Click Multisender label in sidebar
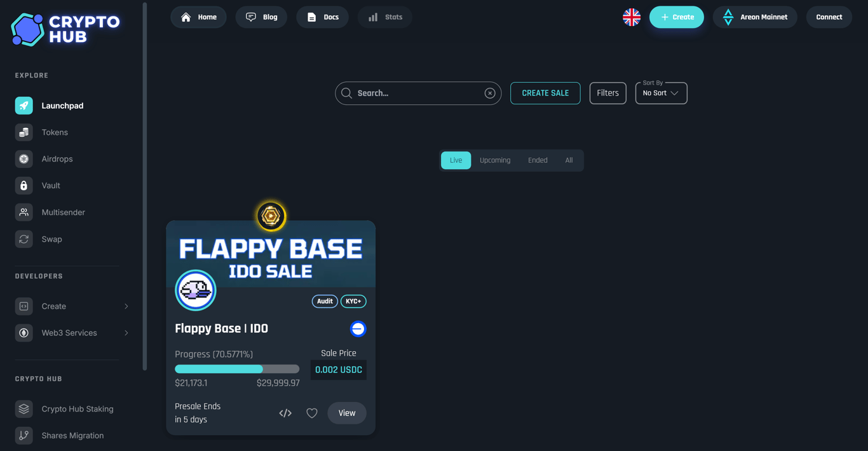Screen dimensions: 868x451 [63, 212]
